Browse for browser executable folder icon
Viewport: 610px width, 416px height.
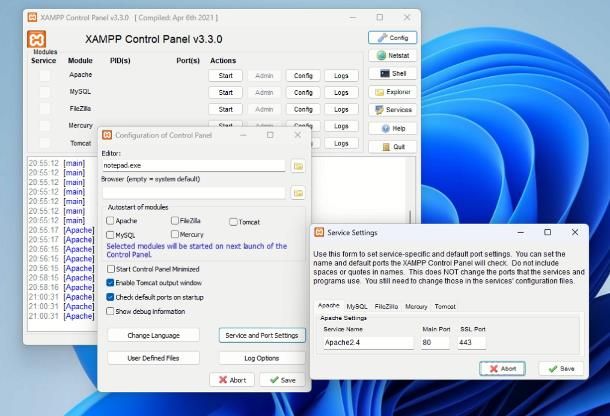pos(298,193)
